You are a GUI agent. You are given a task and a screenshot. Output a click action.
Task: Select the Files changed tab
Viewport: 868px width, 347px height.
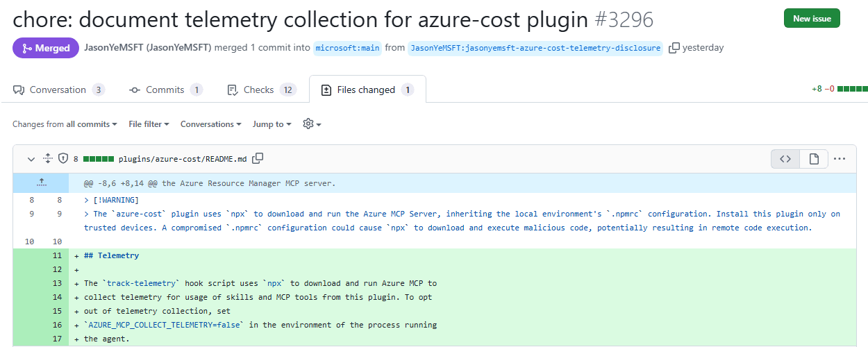pyautogui.click(x=367, y=90)
